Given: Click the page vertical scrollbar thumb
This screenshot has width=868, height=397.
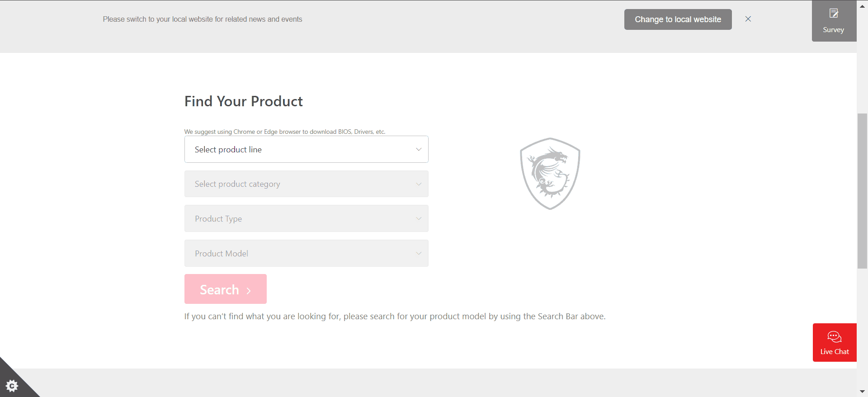Looking at the screenshot, I should tap(862, 190).
